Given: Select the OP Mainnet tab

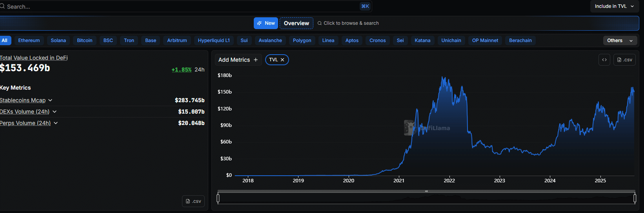Looking at the screenshot, I should click(x=485, y=40).
